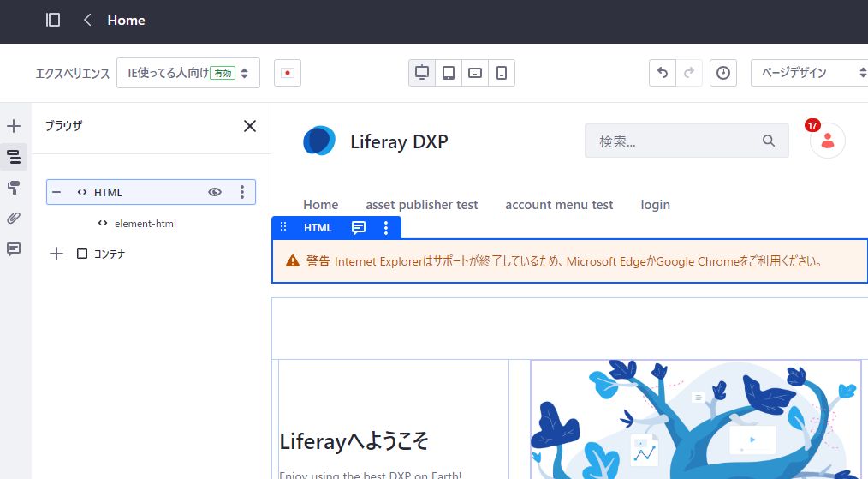
Task: Click the Internet Explorer warning message text
Action: point(578,261)
